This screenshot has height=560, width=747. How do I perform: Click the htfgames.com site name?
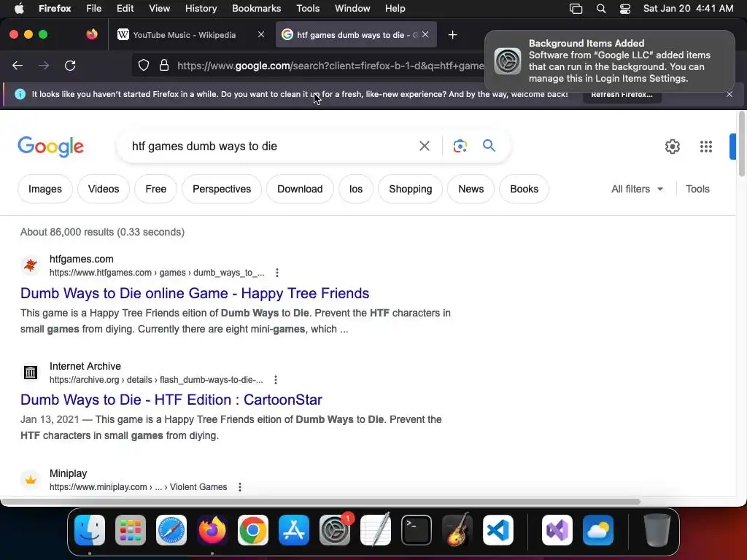point(82,259)
